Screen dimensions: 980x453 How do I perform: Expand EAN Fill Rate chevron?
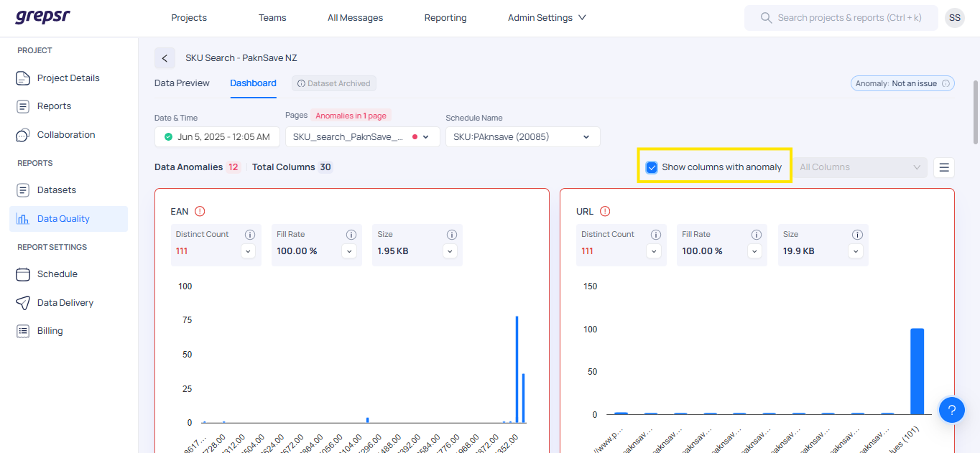pyautogui.click(x=348, y=251)
